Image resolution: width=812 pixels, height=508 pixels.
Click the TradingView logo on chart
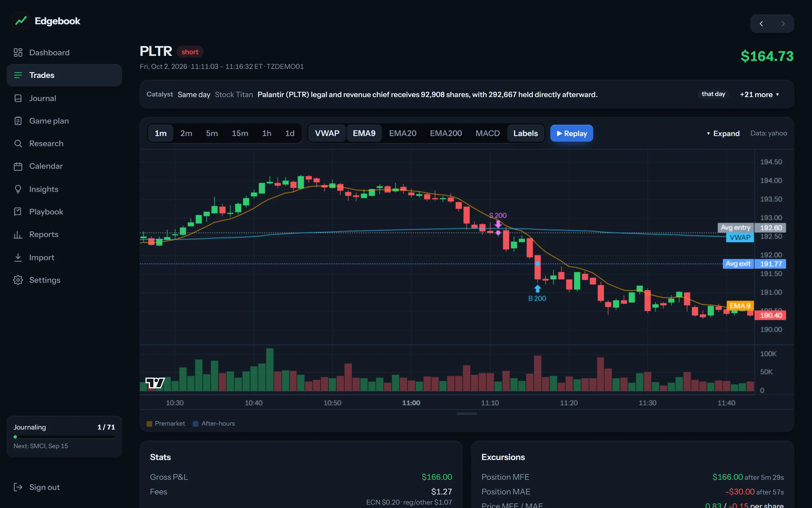[x=155, y=383]
